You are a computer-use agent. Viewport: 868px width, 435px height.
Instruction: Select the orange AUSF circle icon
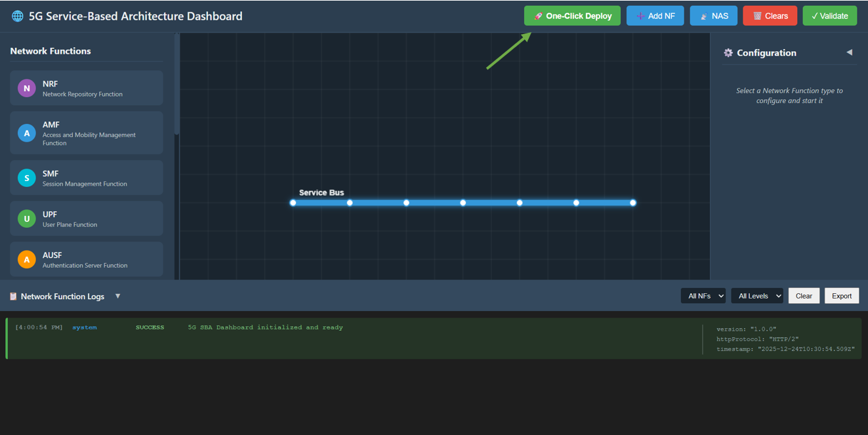[26, 259]
